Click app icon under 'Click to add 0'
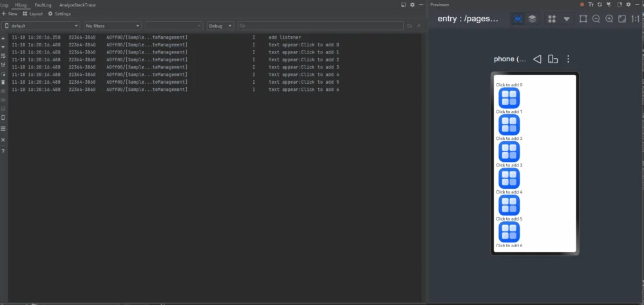The height and width of the screenshot is (305, 644). coord(509,98)
